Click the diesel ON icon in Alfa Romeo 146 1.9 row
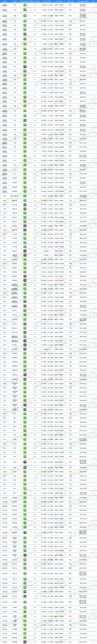The height and width of the screenshot is (644, 97). point(25,67)
